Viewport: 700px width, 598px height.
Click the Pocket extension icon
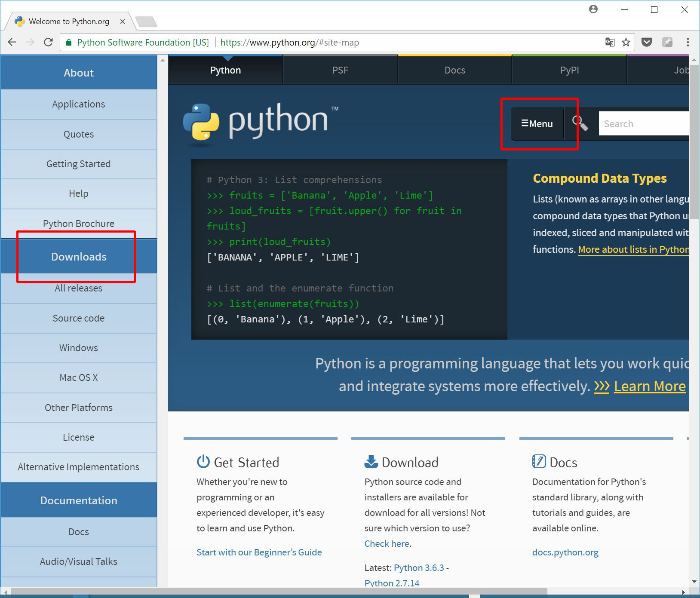pos(647,42)
